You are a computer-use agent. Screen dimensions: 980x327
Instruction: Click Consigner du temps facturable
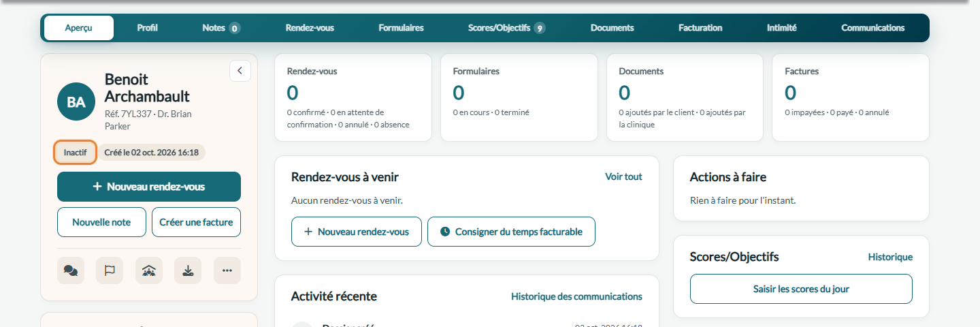tap(511, 232)
